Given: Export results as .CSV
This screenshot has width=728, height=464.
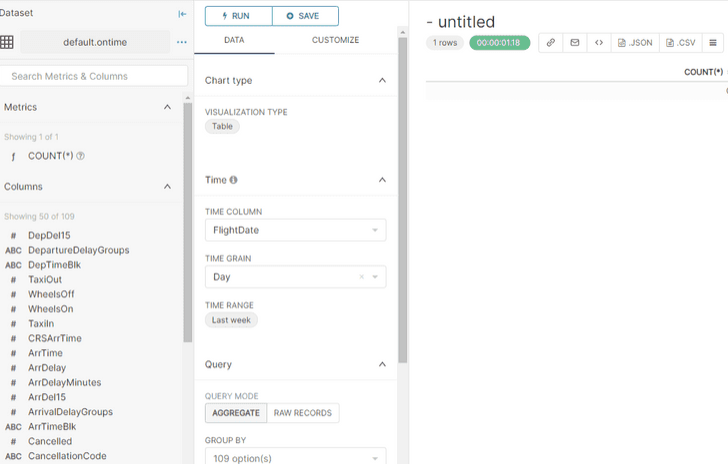Looking at the screenshot, I should 679,43.
